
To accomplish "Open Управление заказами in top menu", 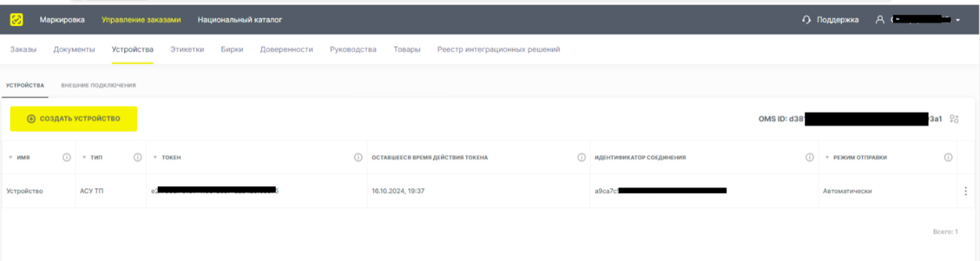I will (x=141, y=20).
